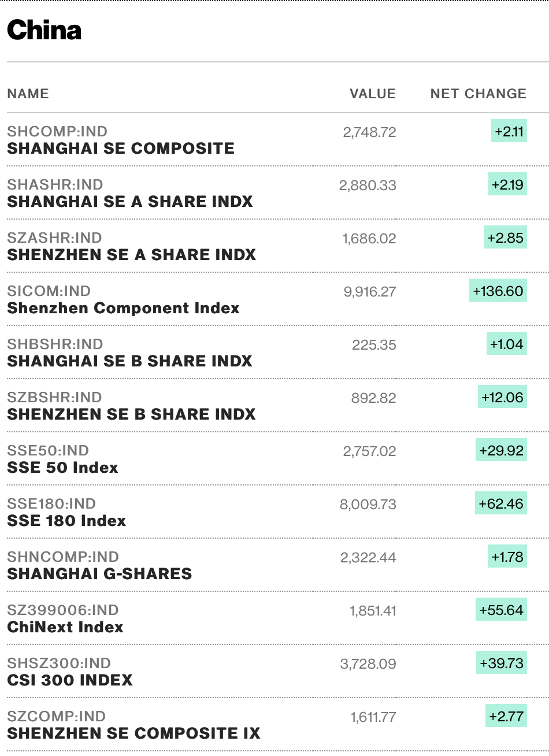
Task: Click the 3,728.09 value for CSI 300
Action: point(368,664)
